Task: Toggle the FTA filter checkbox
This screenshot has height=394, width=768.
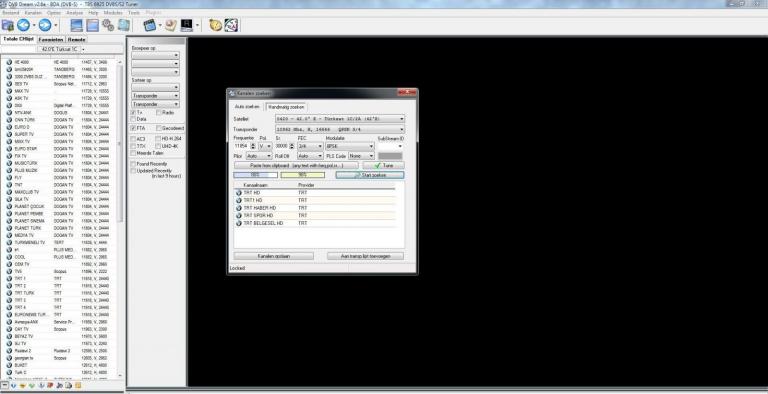Action: [133, 128]
